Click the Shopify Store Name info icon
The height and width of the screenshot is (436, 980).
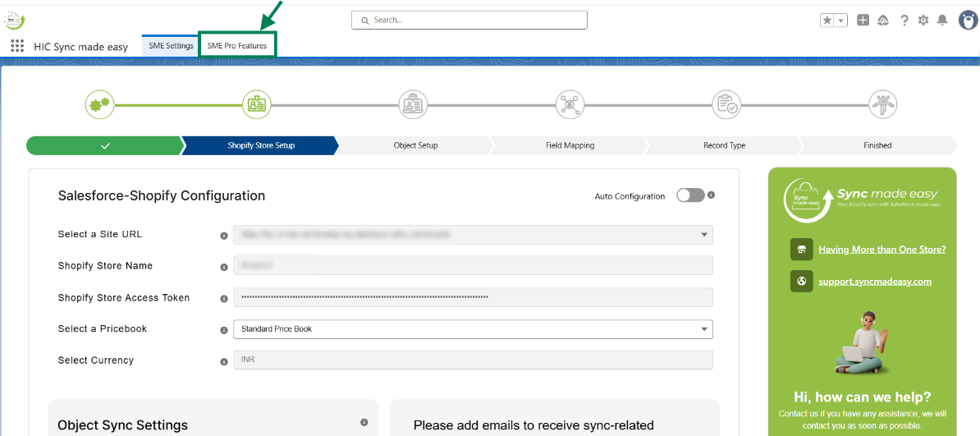(x=224, y=267)
